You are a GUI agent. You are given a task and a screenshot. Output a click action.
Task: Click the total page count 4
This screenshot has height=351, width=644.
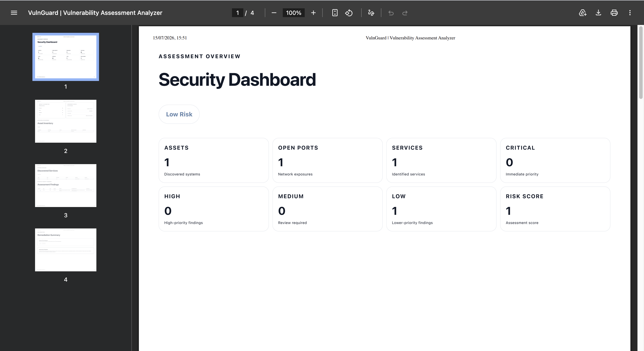click(x=252, y=13)
